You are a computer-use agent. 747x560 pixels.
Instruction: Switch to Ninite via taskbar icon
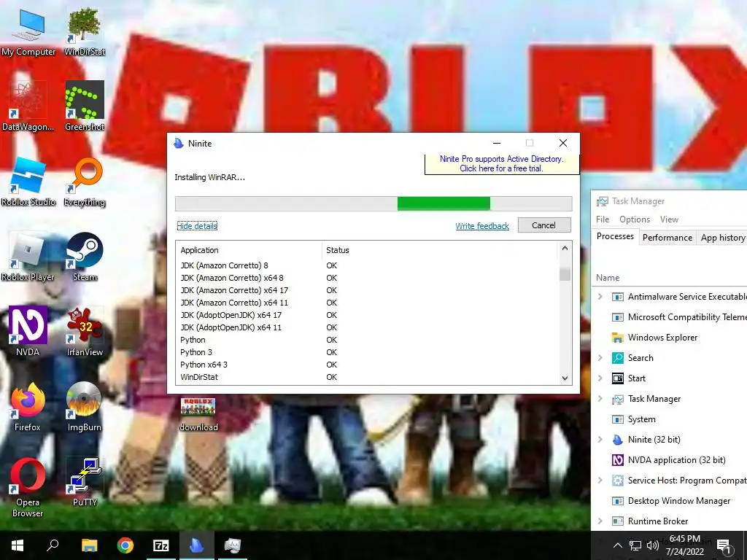pos(197,545)
